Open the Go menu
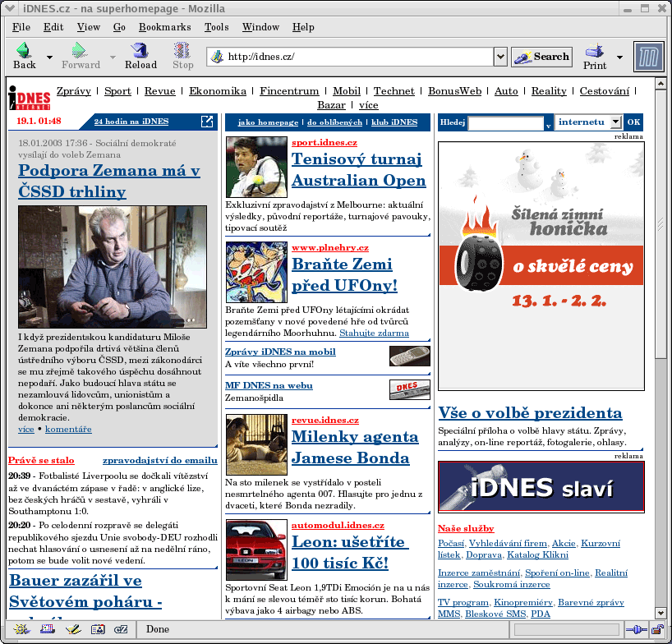Image resolution: width=672 pixels, height=644 pixels. coord(119,27)
